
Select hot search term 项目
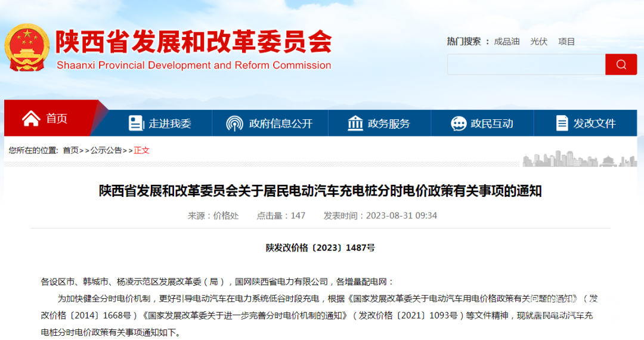(566, 42)
